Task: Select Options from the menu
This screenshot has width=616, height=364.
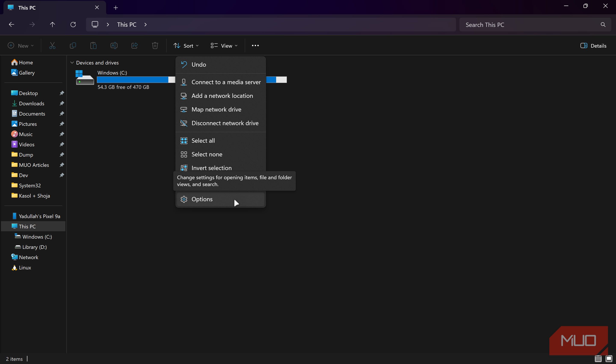Action: click(202, 199)
